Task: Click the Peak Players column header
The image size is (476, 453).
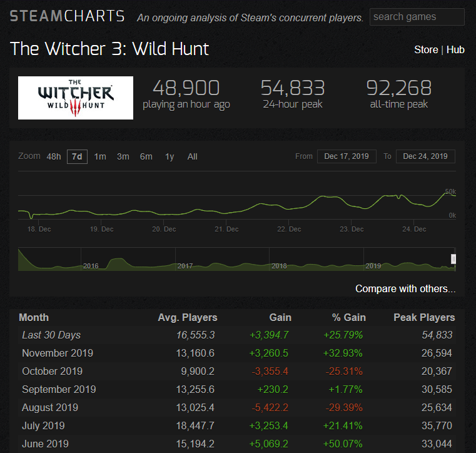Action: coord(424,318)
